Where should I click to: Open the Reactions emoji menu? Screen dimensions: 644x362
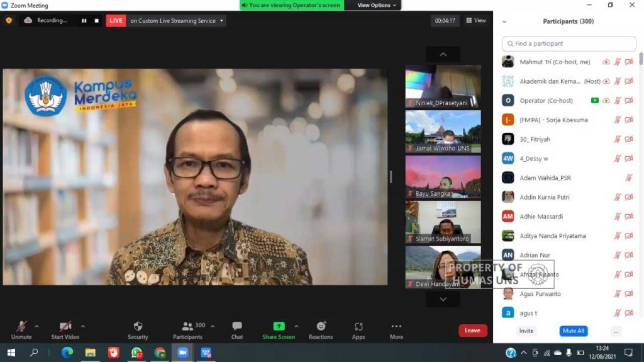coord(321,326)
